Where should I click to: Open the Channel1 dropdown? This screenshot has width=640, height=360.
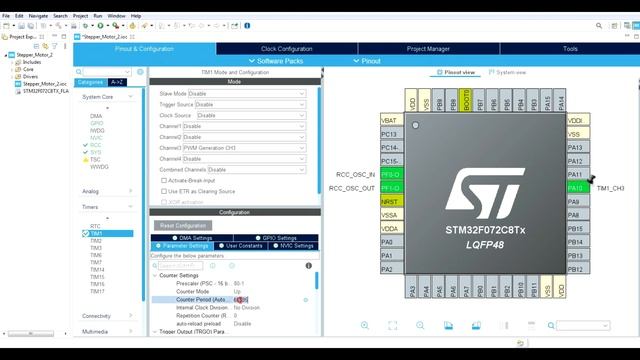click(244, 126)
